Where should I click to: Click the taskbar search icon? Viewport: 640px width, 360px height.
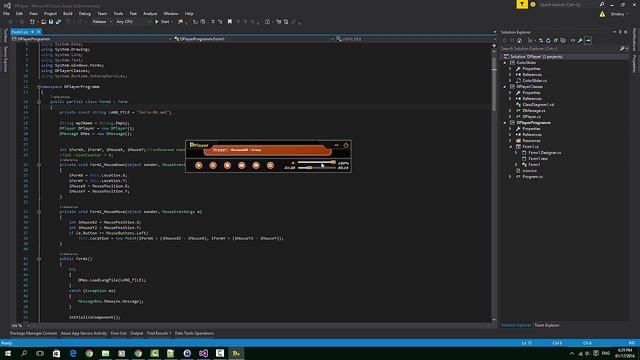[24, 353]
